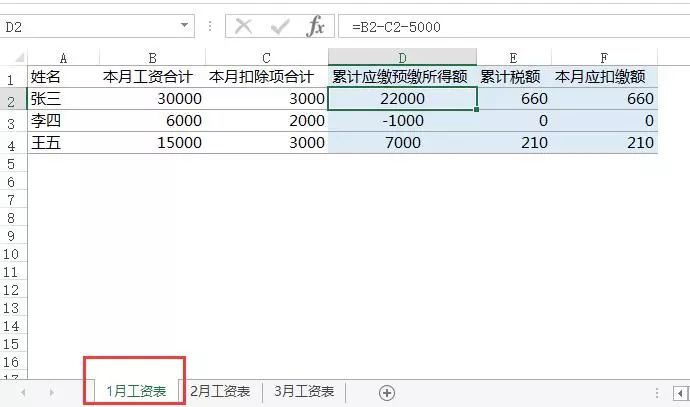
Task: Click the cancel X icon in formula bar
Action: 243,26
